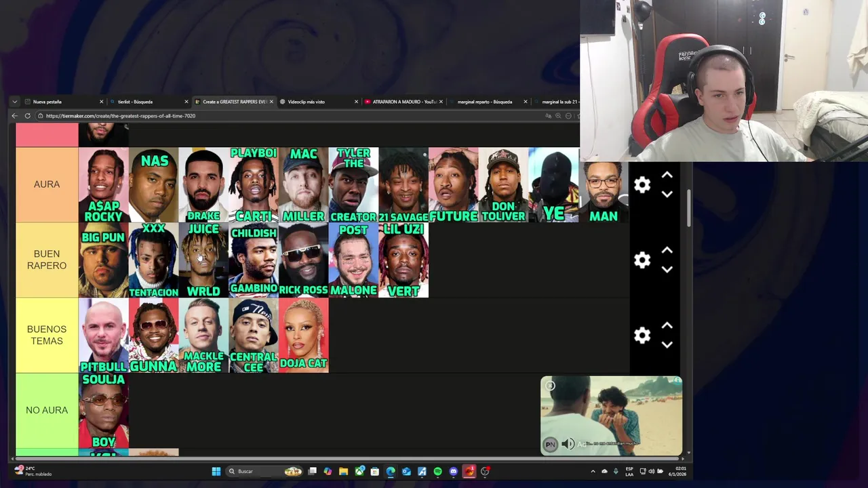Select the Don Toliver tile
Viewport: 868px width, 488px height.
(503, 184)
